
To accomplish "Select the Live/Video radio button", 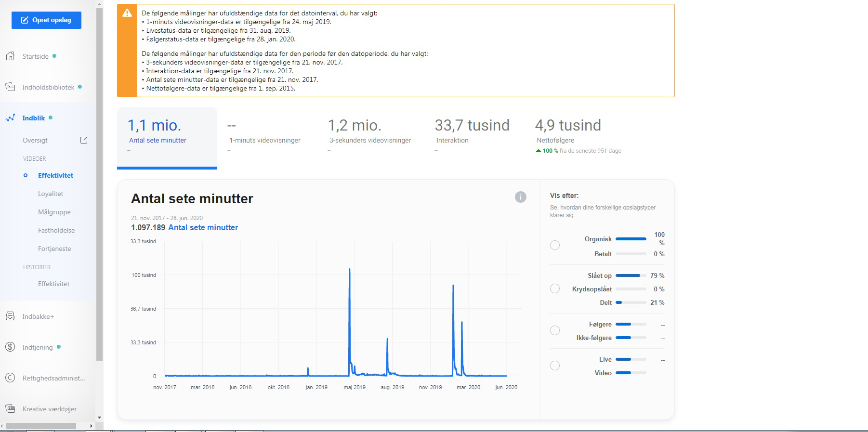I will (555, 366).
